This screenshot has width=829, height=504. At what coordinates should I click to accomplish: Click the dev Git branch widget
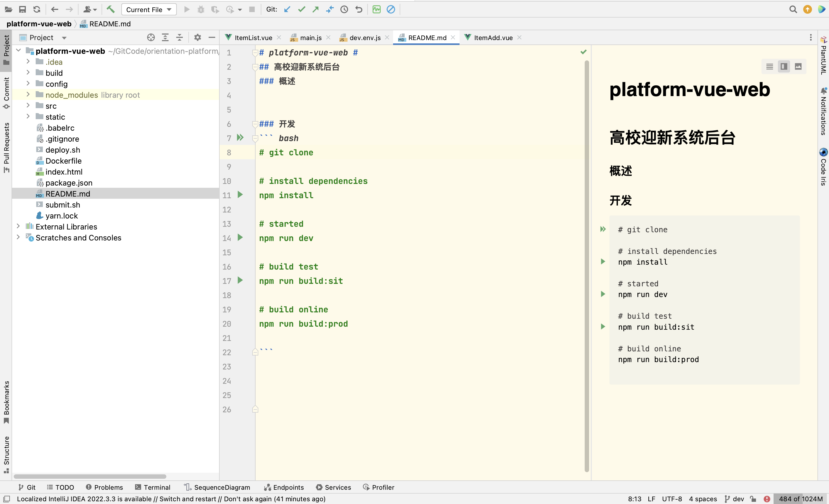pyautogui.click(x=735, y=499)
